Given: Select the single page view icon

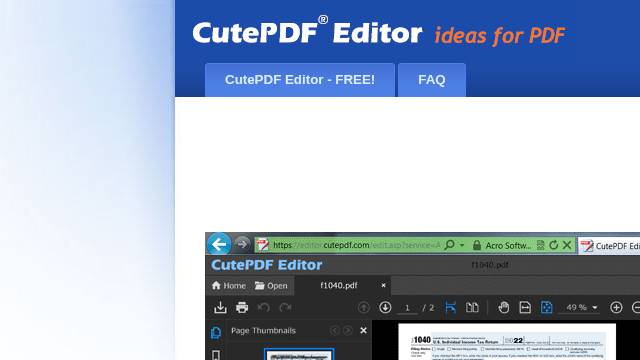Looking at the screenshot, I should [x=450, y=307].
